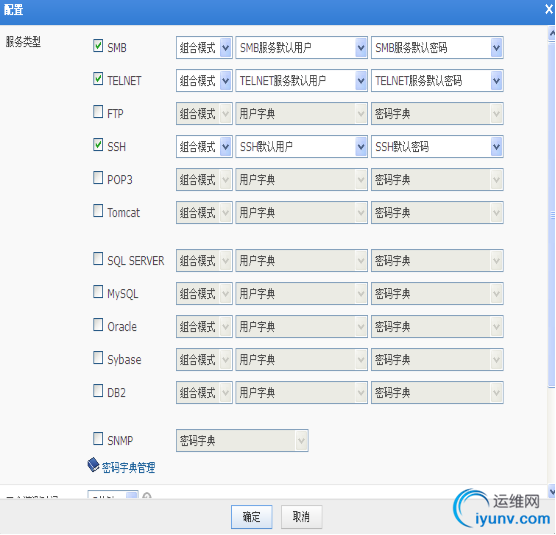
Task: Enable the Oracle service checkbox
Action: (x=98, y=325)
